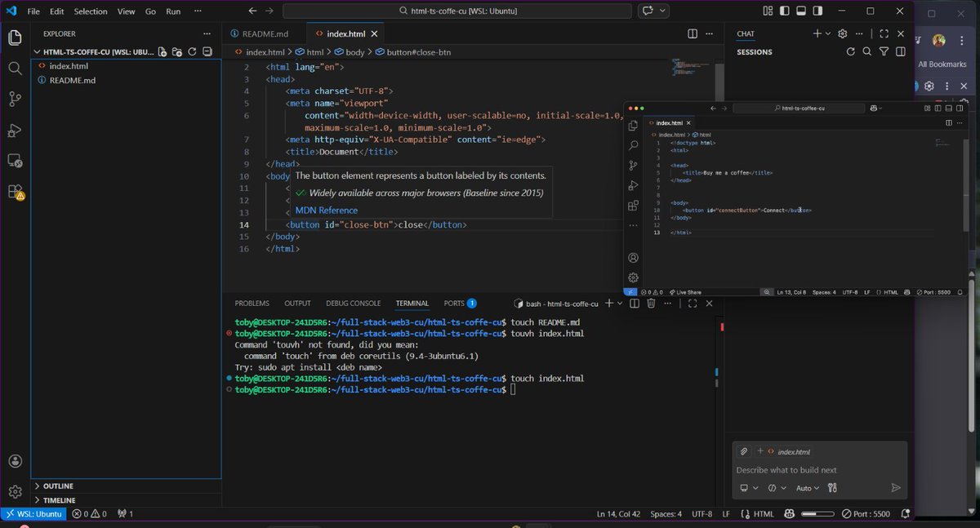Refresh the Explorer file tree

[x=192, y=51]
